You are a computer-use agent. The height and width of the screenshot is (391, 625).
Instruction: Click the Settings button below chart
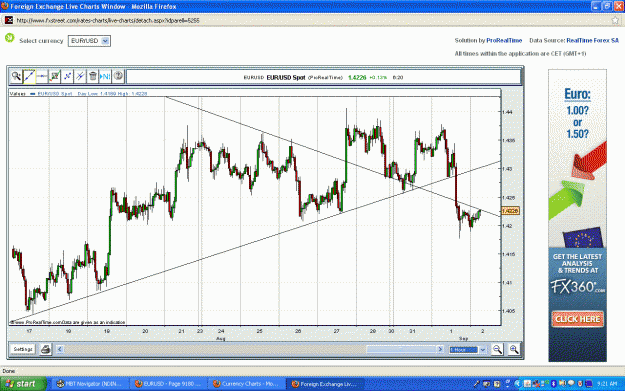[23, 350]
